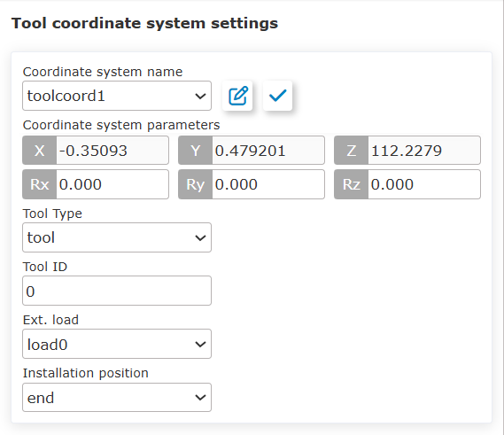Click the gray Ry label box
504x435 pixels.
pyautogui.click(x=195, y=184)
